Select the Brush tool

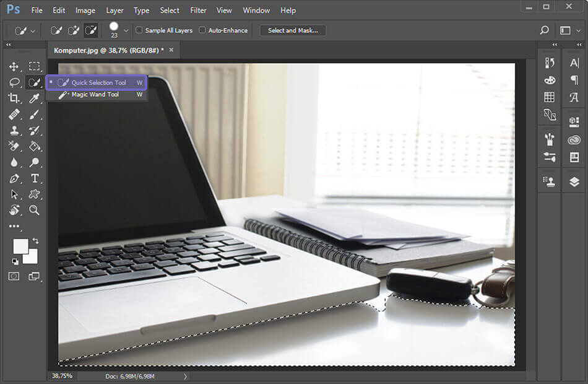pyautogui.click(x=34, y=114)
